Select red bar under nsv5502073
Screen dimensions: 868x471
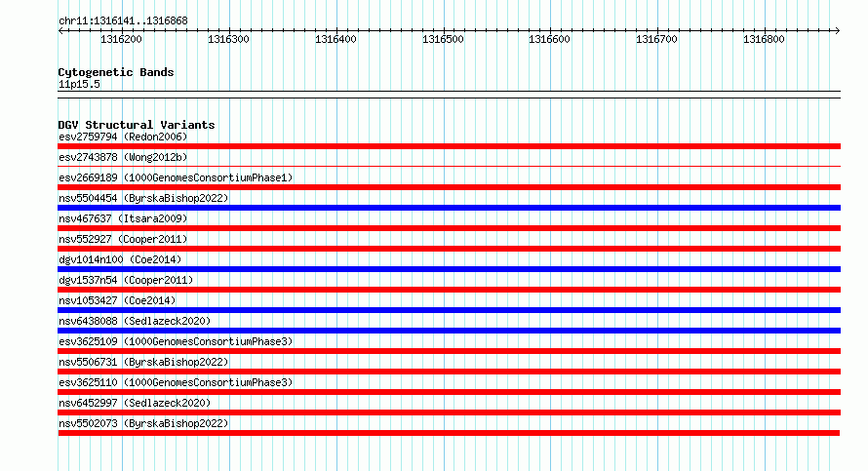click(x=449, y=433)
